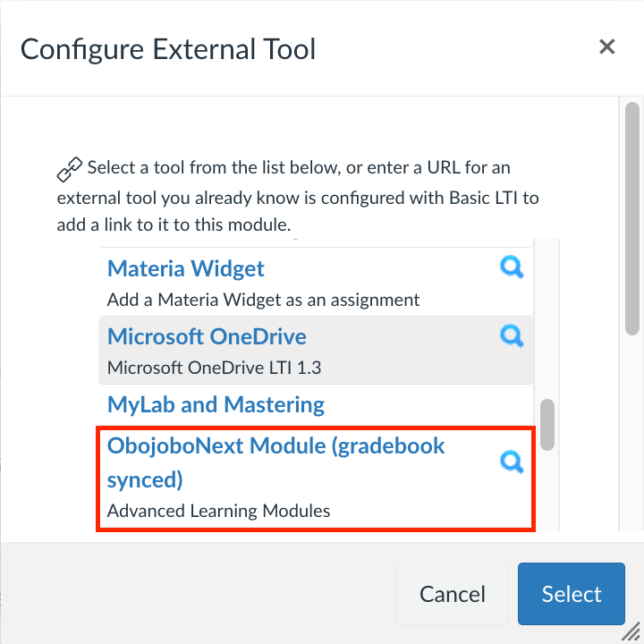
Task: Click the tool list scrollbar thumb
Action: [x=547, y=425]
